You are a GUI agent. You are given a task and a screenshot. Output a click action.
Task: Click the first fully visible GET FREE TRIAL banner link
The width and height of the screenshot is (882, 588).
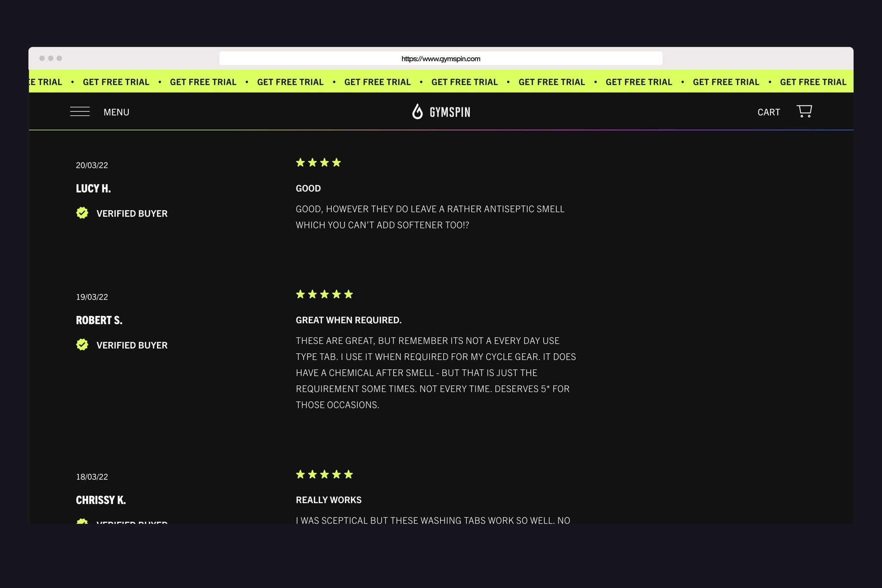point(116,82)
